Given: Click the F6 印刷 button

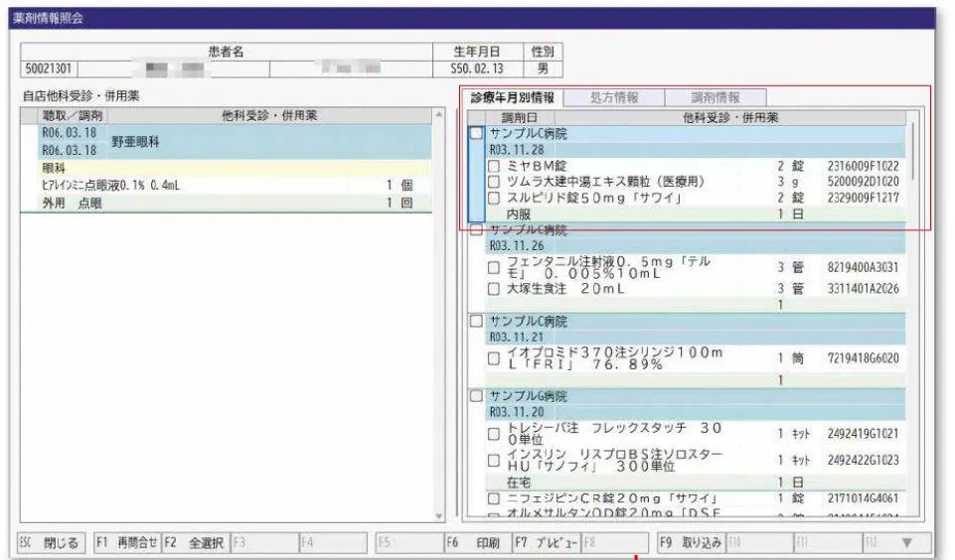Looking at the screenshot, I should [x=477, y=542].
